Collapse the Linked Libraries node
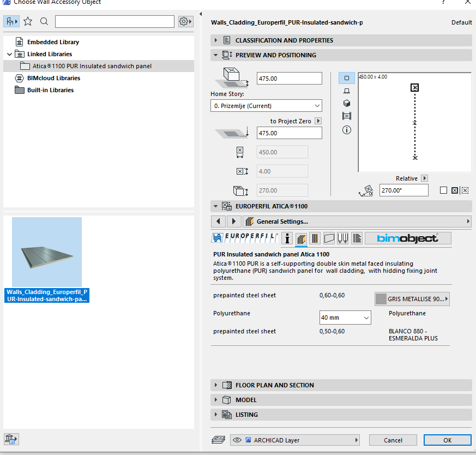 9,55
